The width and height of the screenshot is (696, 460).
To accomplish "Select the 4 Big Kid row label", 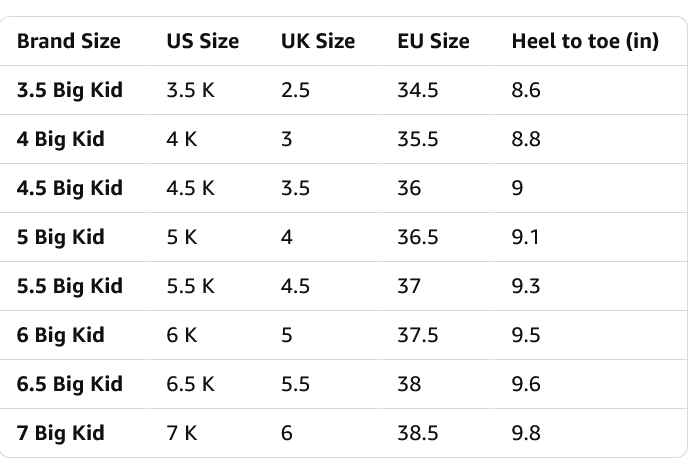I will click(x=60, y=139).
